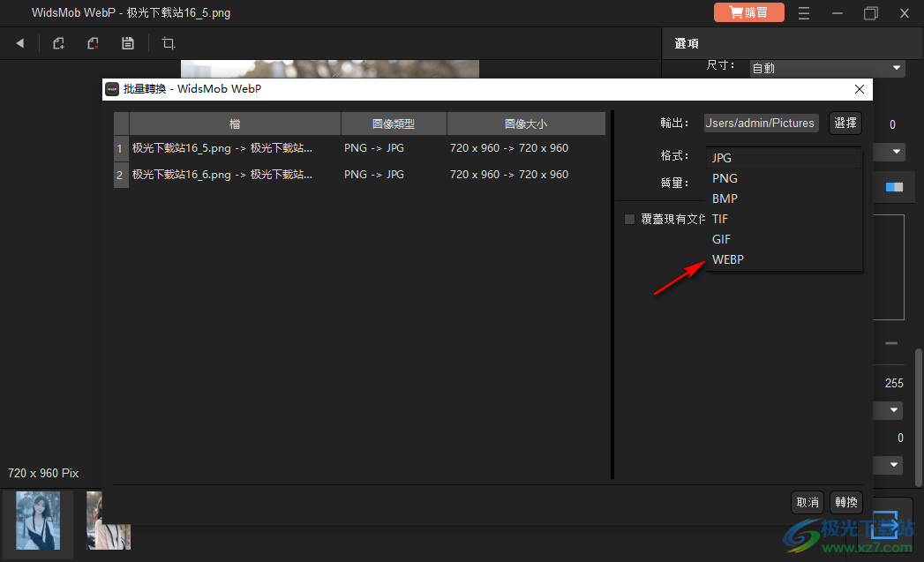Open the dropdown arrow below the value 0 near bottom
This screenshot has width=924, height=562.
[893, 465]
